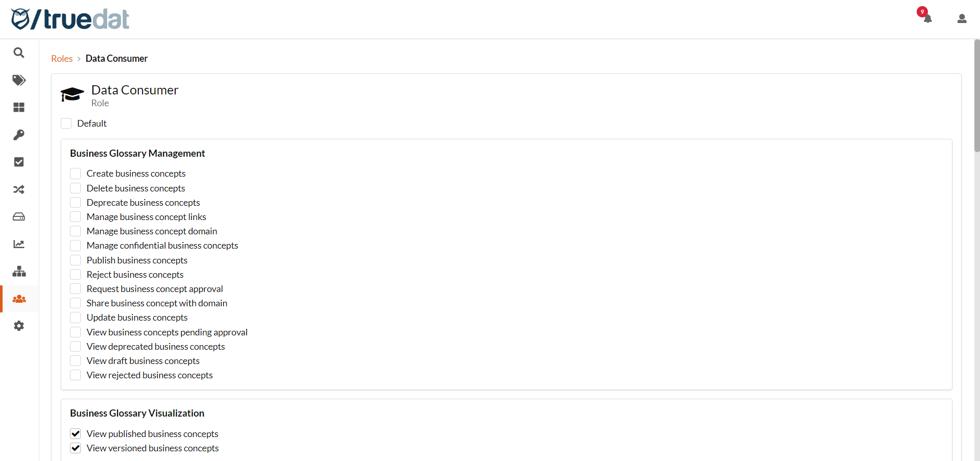980x461 pixels.
Task: Enable the Default role checkbox
Action: (x=66, y=123)
